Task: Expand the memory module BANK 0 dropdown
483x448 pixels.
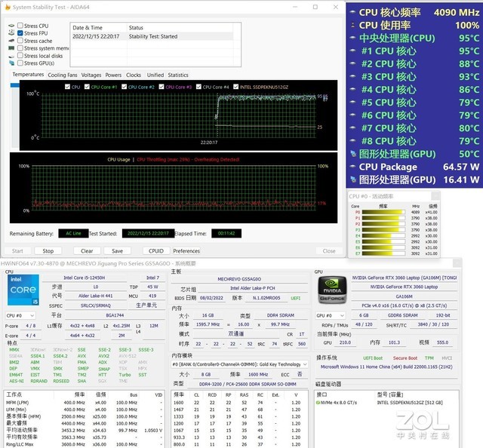Action: pos(240,364)
